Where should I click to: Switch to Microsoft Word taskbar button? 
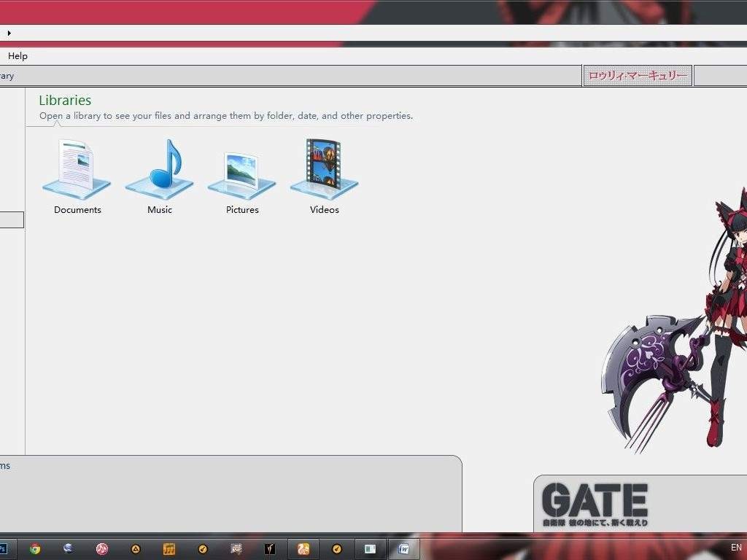pyautogui.click(x=403, y=548)
